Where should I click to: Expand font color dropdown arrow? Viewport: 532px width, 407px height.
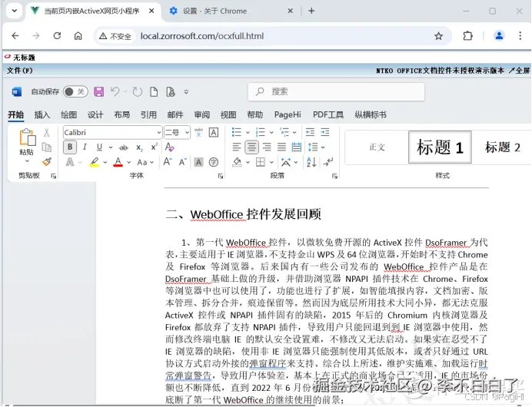(129, 162)
